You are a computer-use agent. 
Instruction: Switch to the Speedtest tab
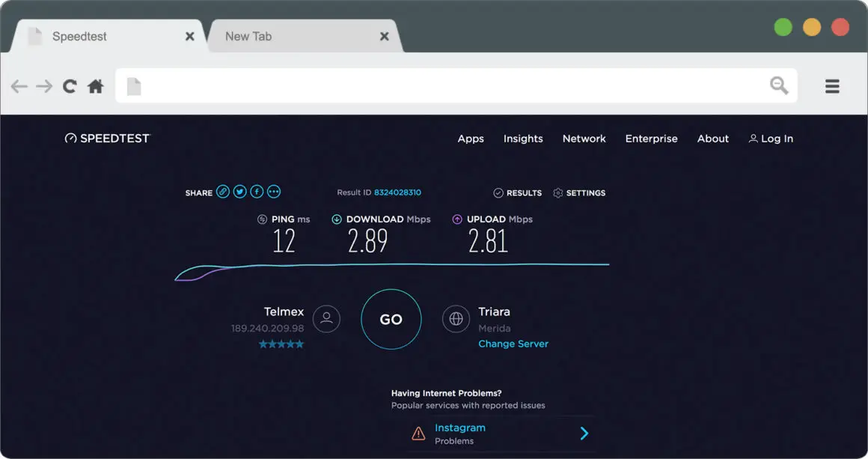[x=108, y=37]
